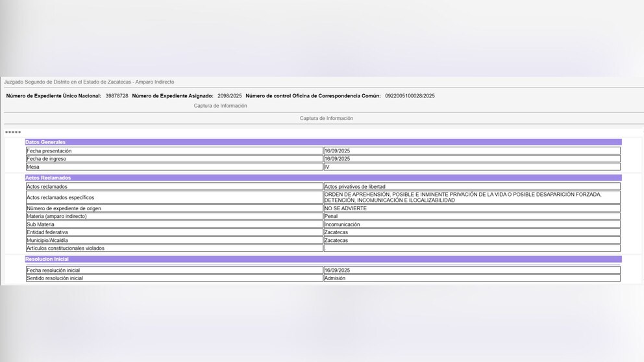Click the Municipio/Alcaldía value field
Image resolution: width=644 pixels, height=362 pixels.
(471, 240)
